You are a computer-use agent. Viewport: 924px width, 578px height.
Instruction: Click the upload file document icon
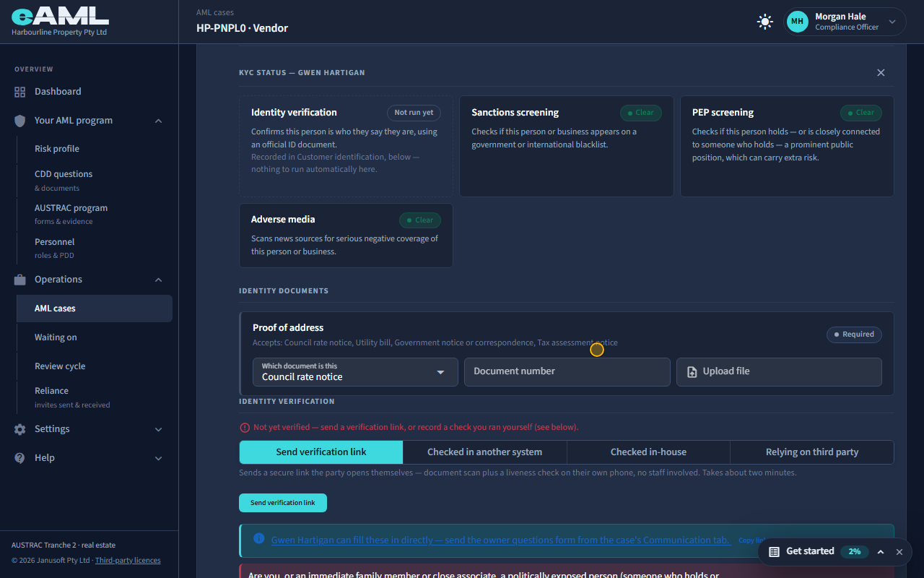pos(692,371)
